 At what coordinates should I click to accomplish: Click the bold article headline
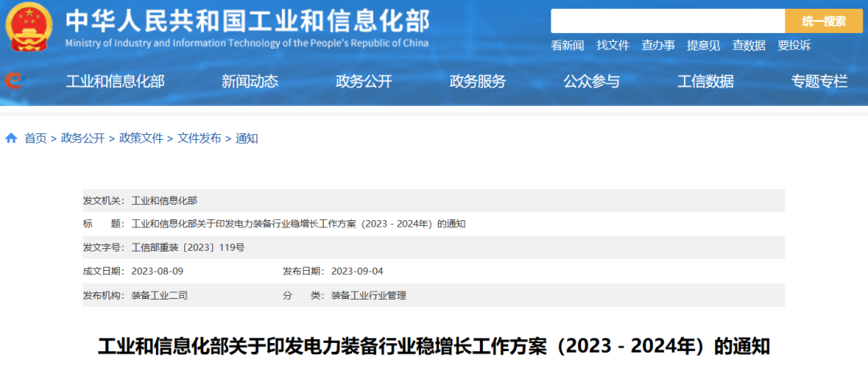click(434, 346)
